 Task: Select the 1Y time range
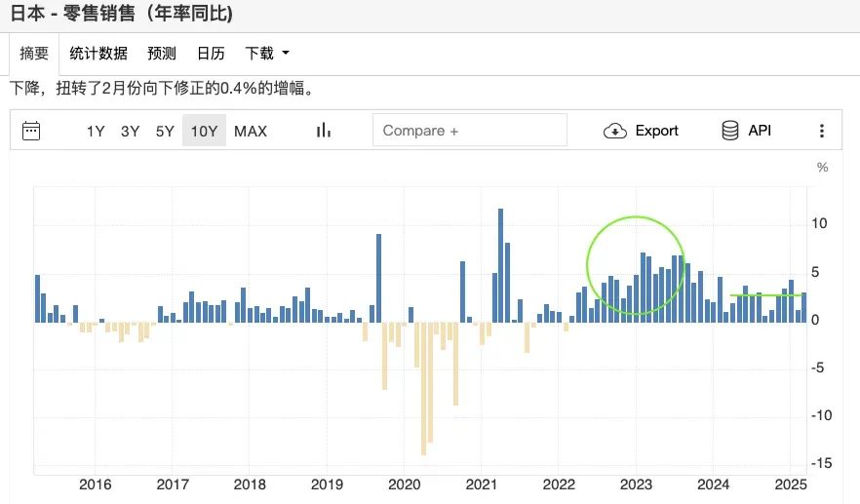96,131
